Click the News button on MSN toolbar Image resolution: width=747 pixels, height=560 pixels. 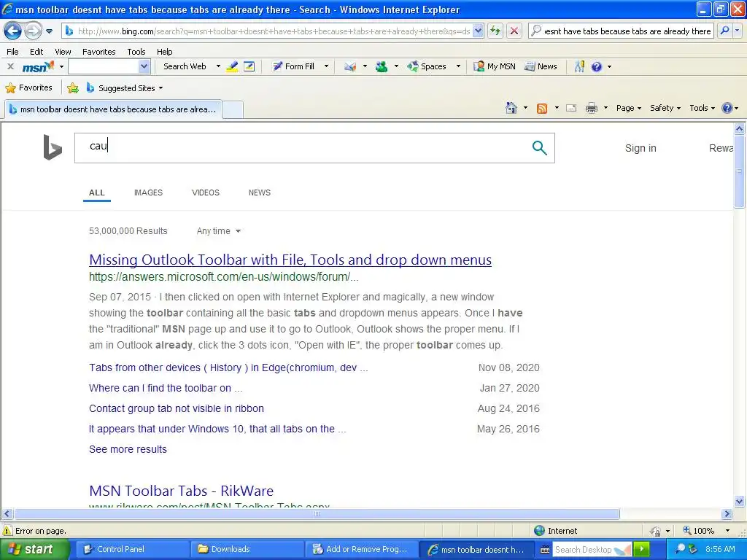coord(541,66)
